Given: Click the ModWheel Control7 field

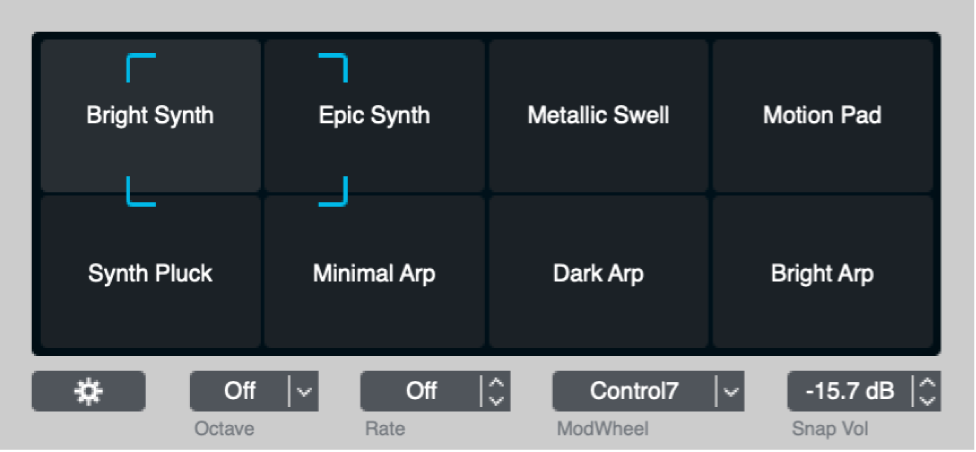Looking at the screenshot, I should click(634, 391).
